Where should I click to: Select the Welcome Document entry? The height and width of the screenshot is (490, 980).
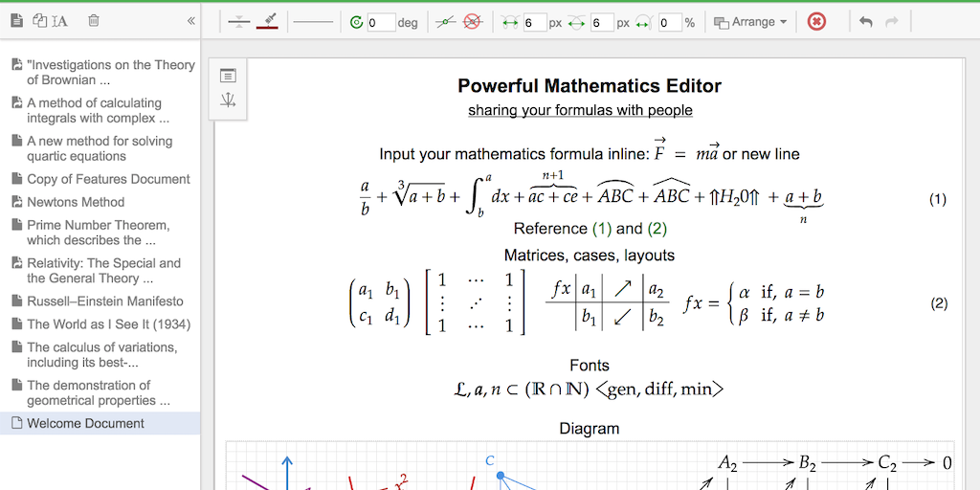click(x=100, y=423)
